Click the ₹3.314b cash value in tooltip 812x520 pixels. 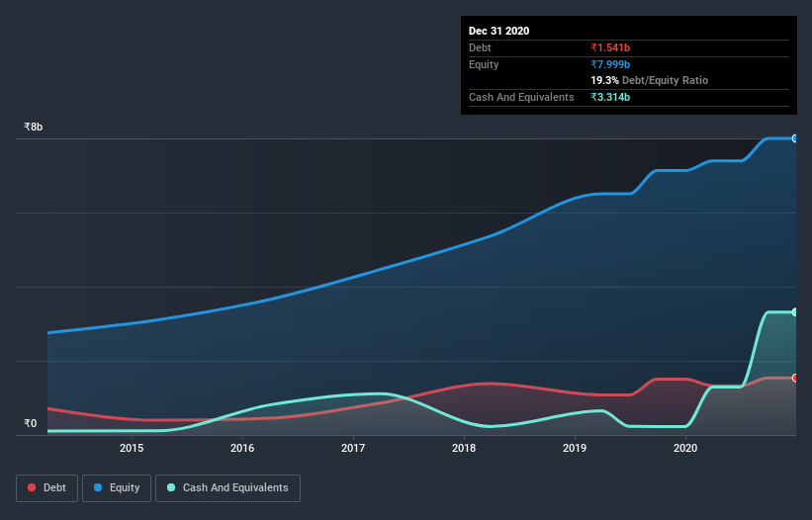click(610, 97)
